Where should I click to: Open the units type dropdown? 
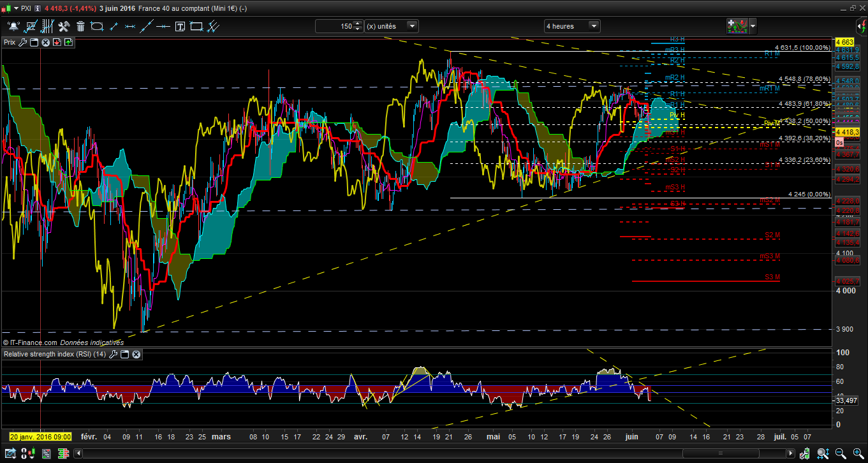point(413,26)
